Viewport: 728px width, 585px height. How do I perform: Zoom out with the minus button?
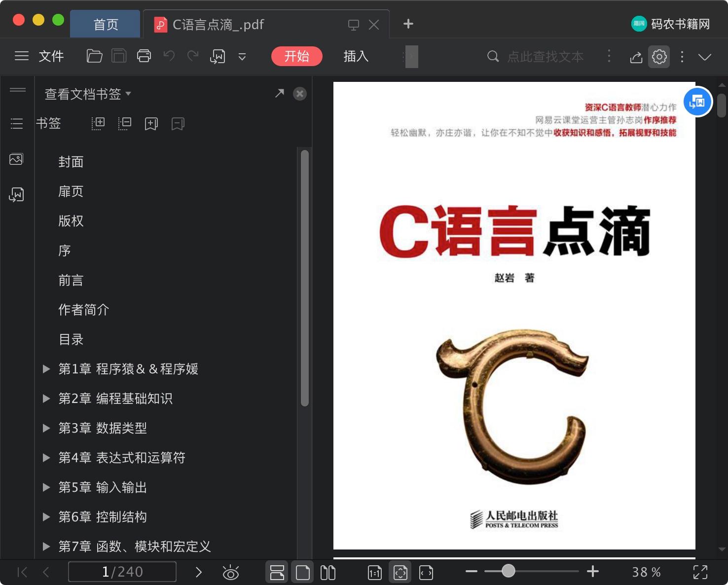click(x=472, y=572)
